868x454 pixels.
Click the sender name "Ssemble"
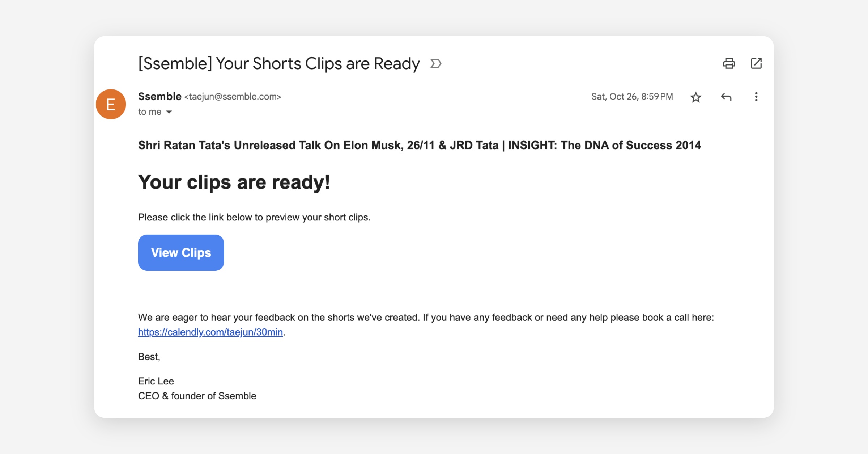[x=160, y=97]
